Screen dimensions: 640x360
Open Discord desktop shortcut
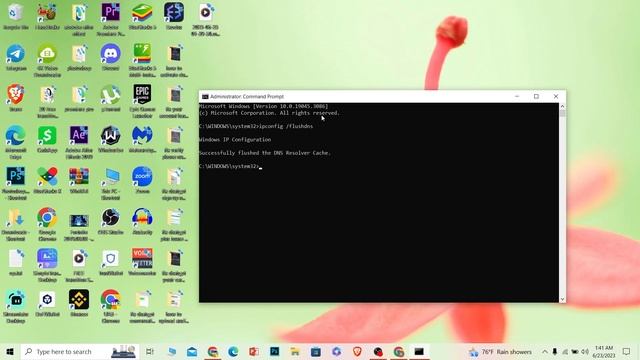tap(111, 58)
